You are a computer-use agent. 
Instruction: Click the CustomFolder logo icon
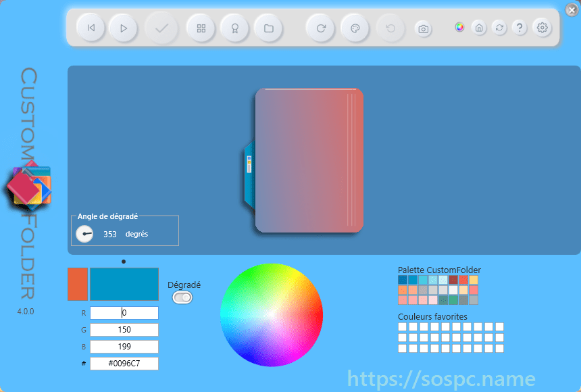(29, 185)
